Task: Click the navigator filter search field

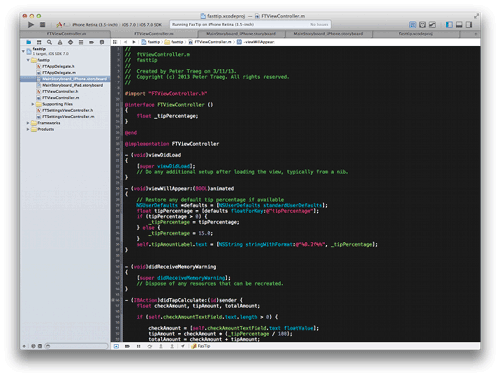Action: click(x=77, y=346)
